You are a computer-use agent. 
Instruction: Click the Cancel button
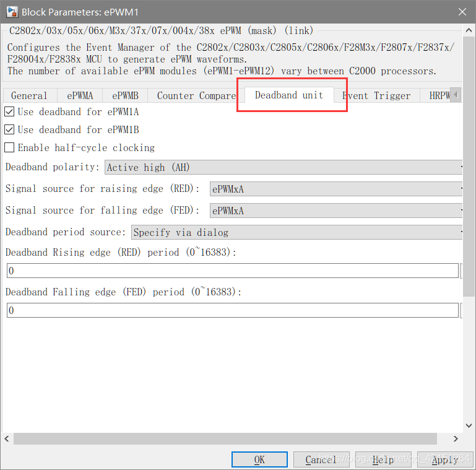[321, 459]
